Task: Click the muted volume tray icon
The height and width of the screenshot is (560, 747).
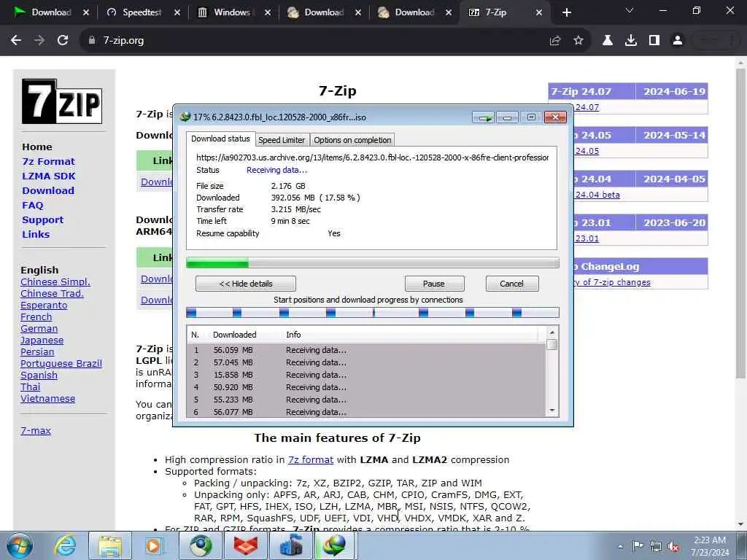Action: coord(673,546)
